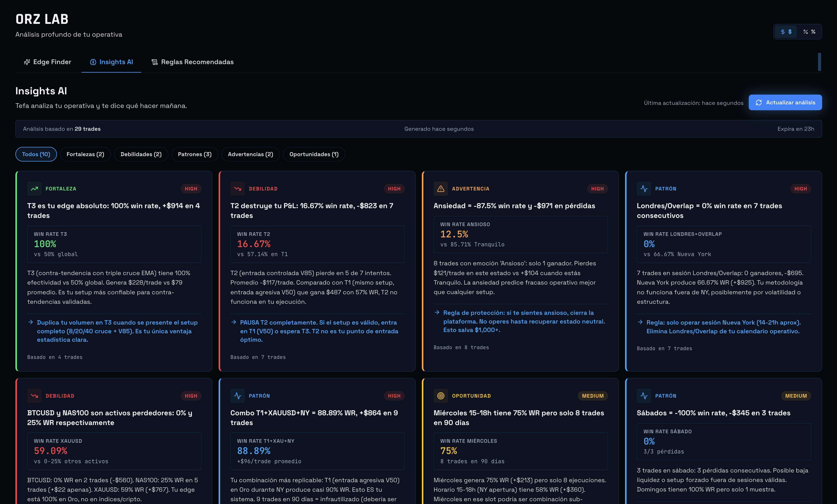Screen dimensions: 837x504
Task: Click the 'Última actualización: hace segundos' text
Action: coord(693,103)
